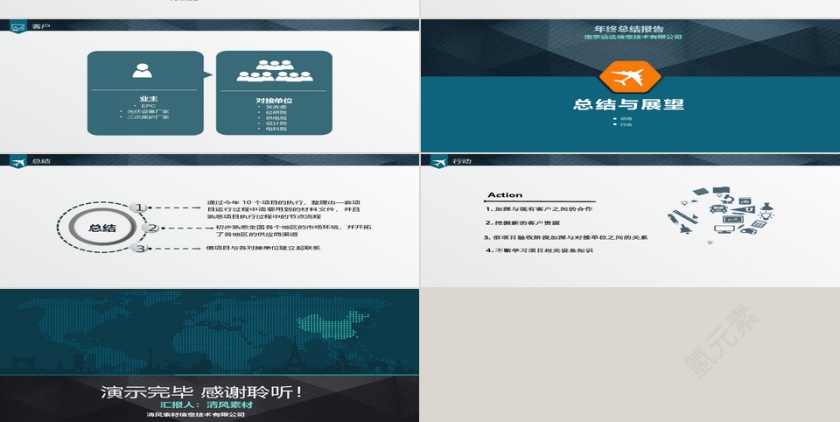This screenshot has width=840, height=422.
Task: Click the orange hexagon airplane icon
Action: tap(629, 77)
